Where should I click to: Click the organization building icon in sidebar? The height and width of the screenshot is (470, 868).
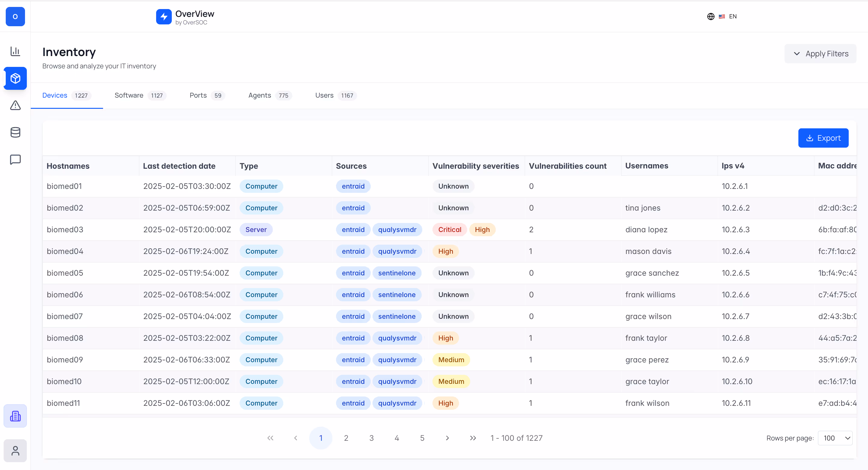[x=15, y=416]
